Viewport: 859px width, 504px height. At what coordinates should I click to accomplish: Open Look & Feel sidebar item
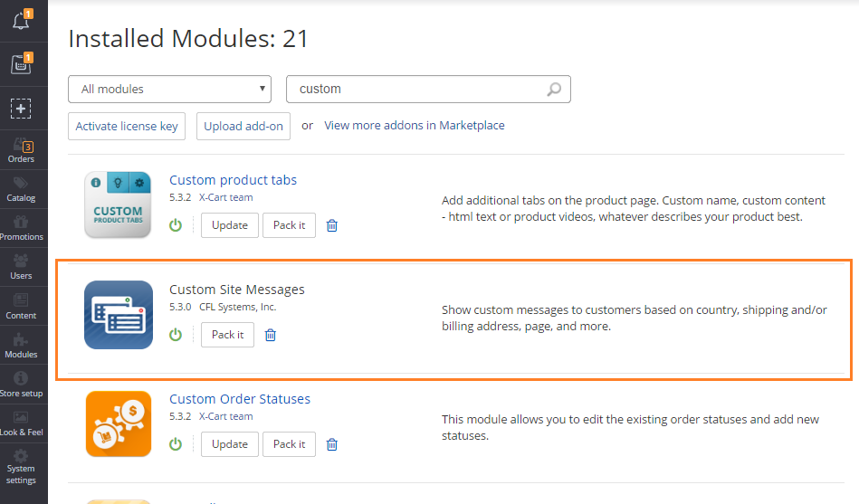(22, 424)
